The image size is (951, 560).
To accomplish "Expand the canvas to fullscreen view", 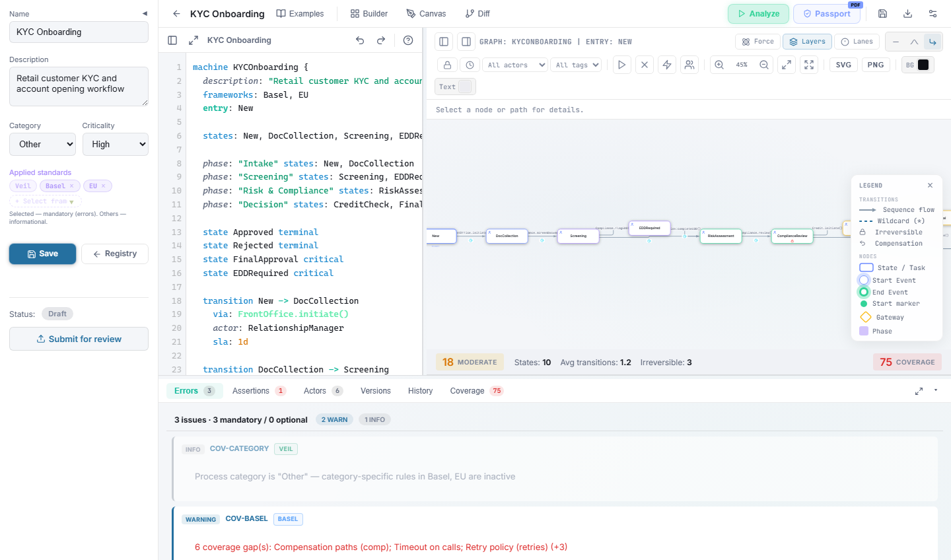I will coord(808,64).
